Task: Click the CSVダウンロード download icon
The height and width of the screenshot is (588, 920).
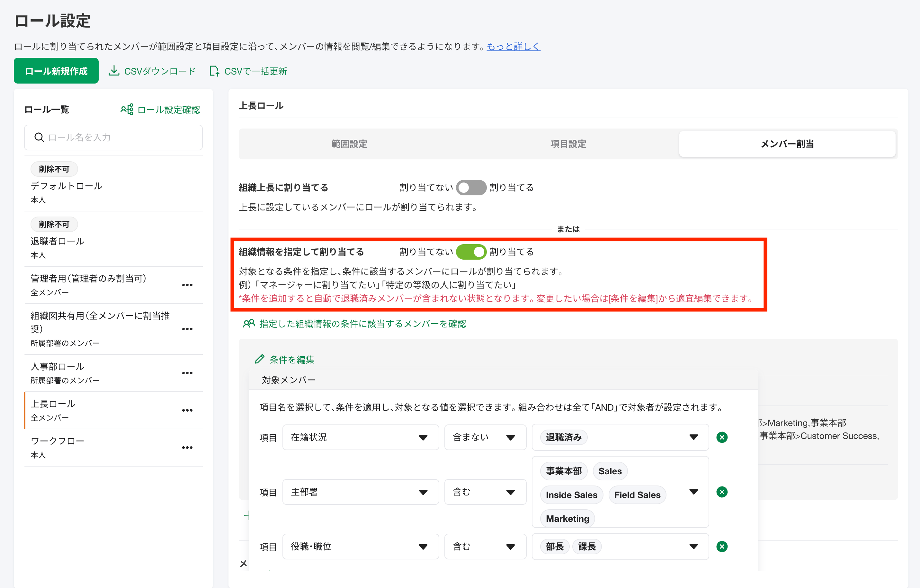Action: pyautogui.click(x=114, y=70)
